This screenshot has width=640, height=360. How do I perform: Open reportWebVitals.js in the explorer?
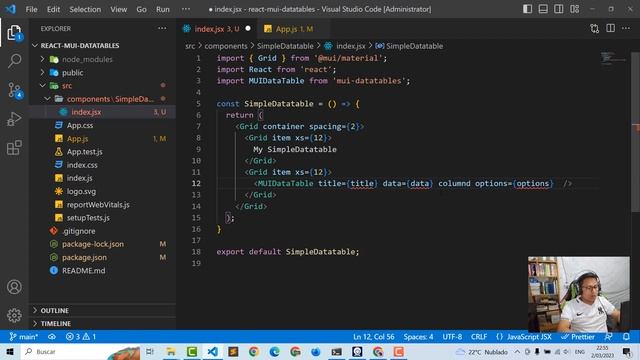click(102, 204)
